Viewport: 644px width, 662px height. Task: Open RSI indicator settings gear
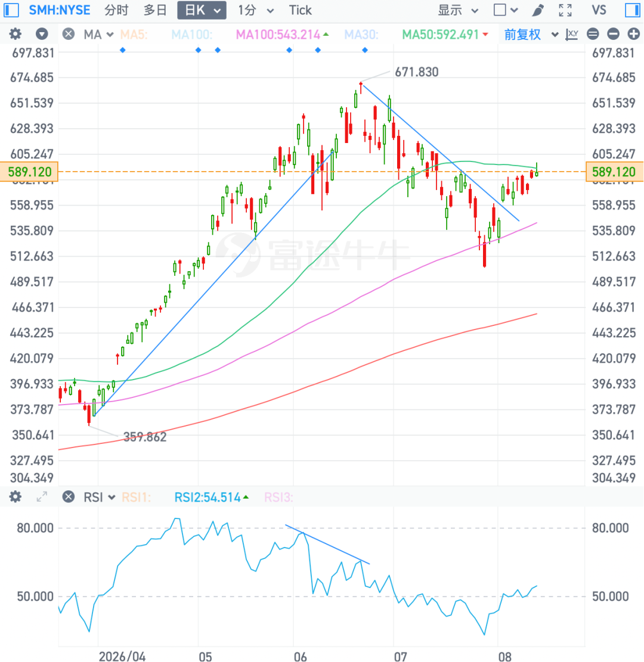(x=16, y=496)
